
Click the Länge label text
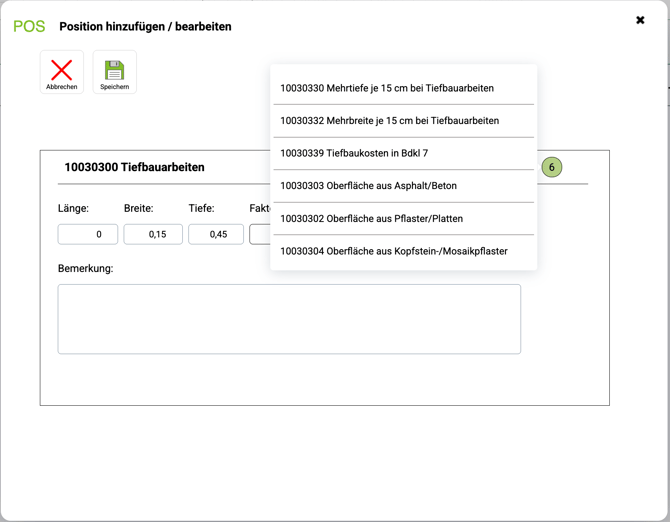[x=73, y=208]
